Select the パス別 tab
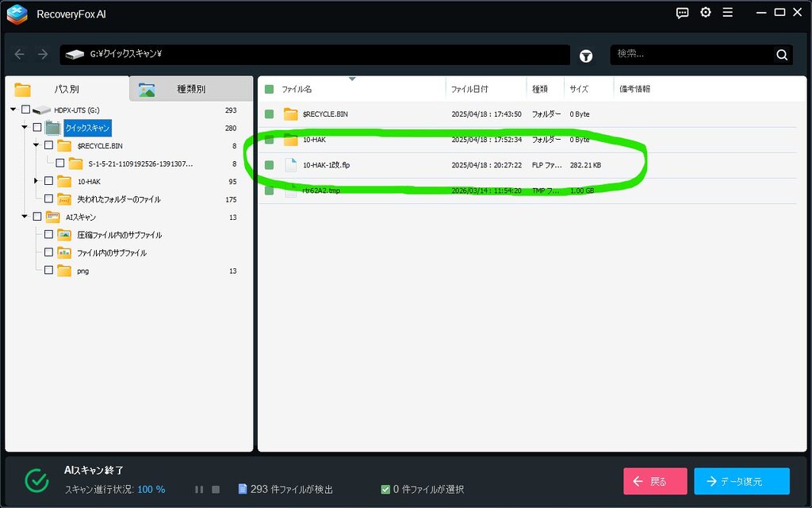 [x=67, y=89]
